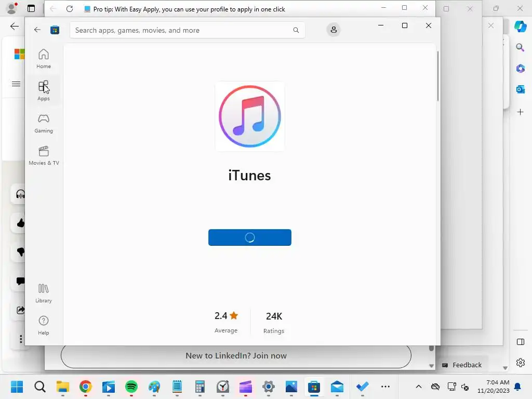Click the Store page vertical scrollbar
Screen dimensions: 532x399
pyautogui.click(x=437, y=76)
